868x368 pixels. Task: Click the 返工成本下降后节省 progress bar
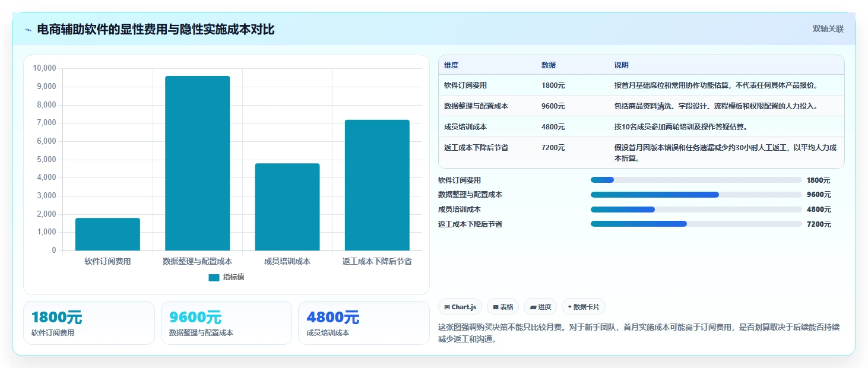tap(696, 224)
